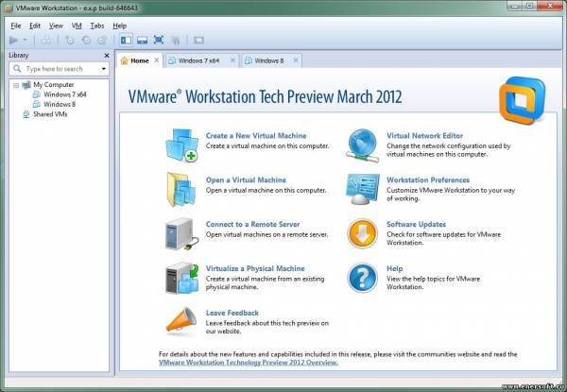The image size is (567, 392).
Task: Open the Tabs menu
Action: (97, 26)
